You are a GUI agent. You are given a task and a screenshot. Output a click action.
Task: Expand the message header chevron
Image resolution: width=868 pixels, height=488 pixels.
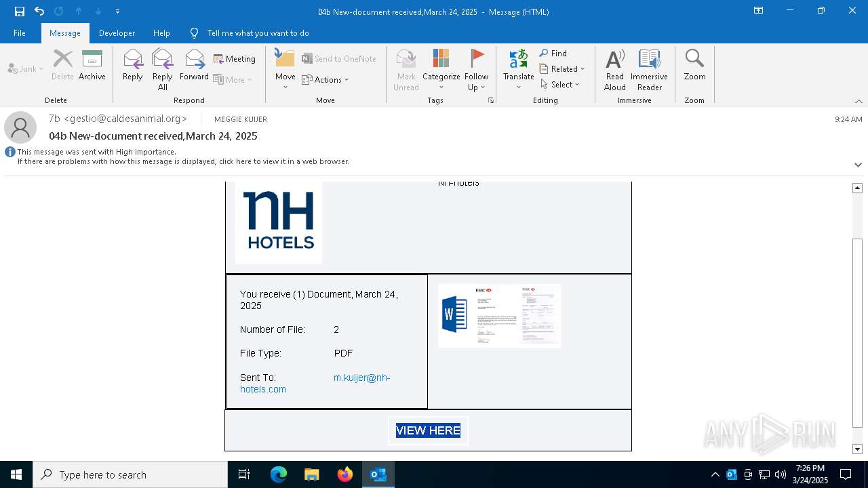point(858,165)
